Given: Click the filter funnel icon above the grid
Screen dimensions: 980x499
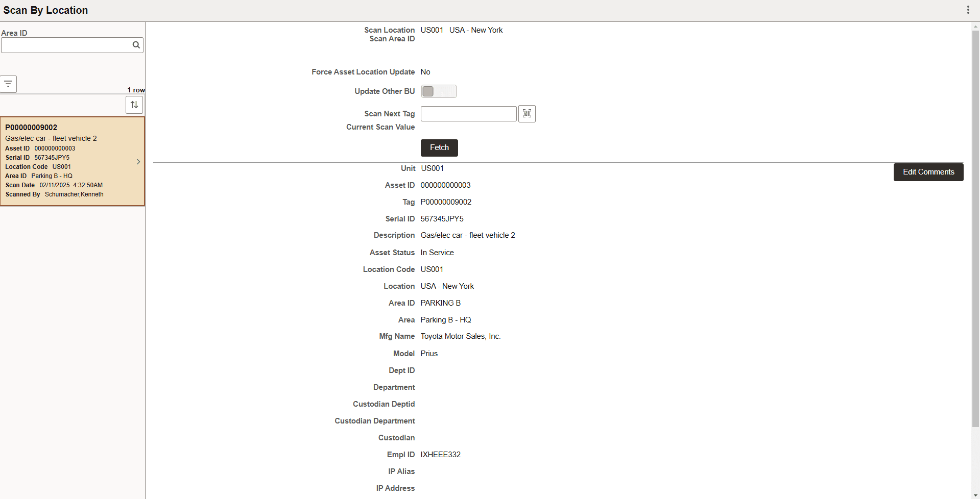Looking at the screenshot, I should point(8,84).
